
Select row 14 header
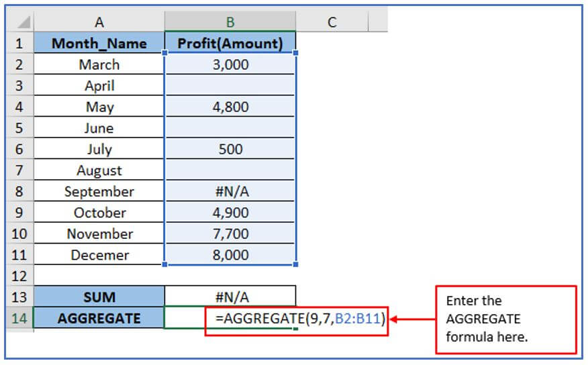pyautogui.click(x=19, y=318)
